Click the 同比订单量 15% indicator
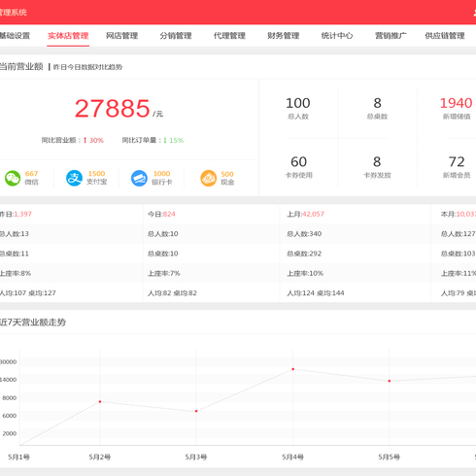The height and width of the screenshot is (476, 476). pos(153,140)
